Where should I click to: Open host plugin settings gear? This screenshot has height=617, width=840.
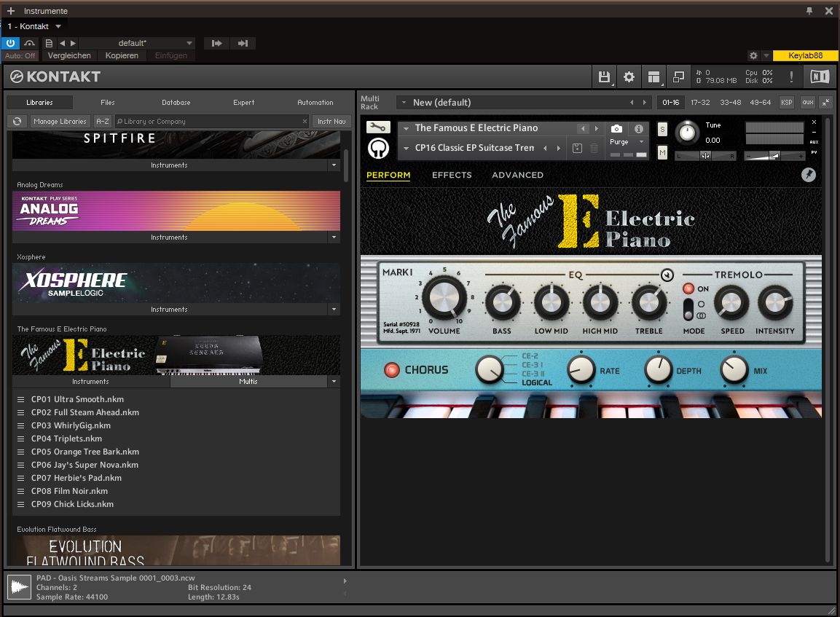click(x=753, y=55)
